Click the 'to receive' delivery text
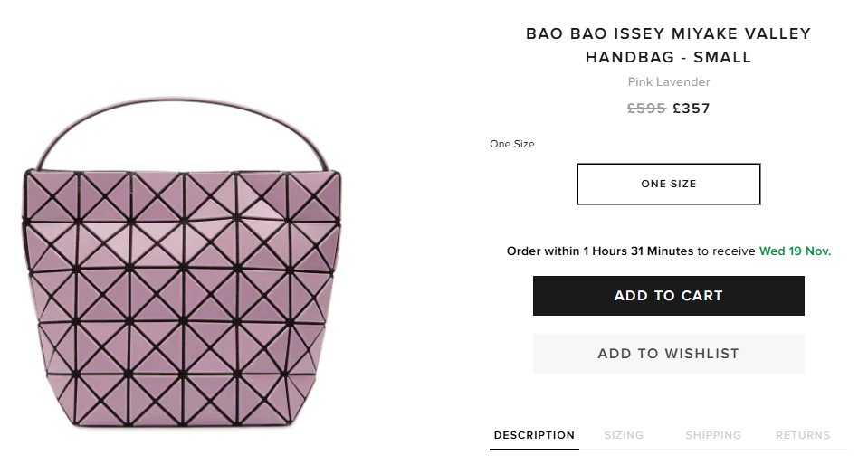This screenshot has width=868, height=474. tap(727, 251)
